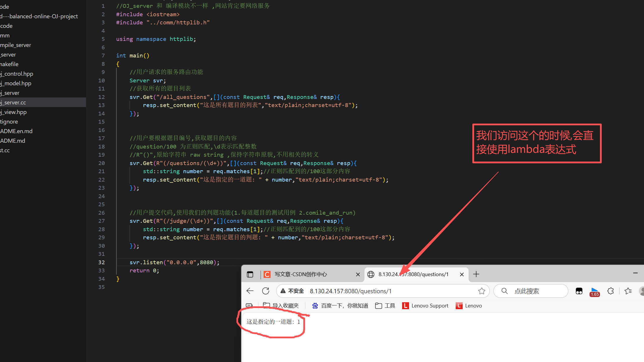This screenshot has width=644, height=362.
Task: Open README.en.md in explorer
Action: [x=16, y=131]
